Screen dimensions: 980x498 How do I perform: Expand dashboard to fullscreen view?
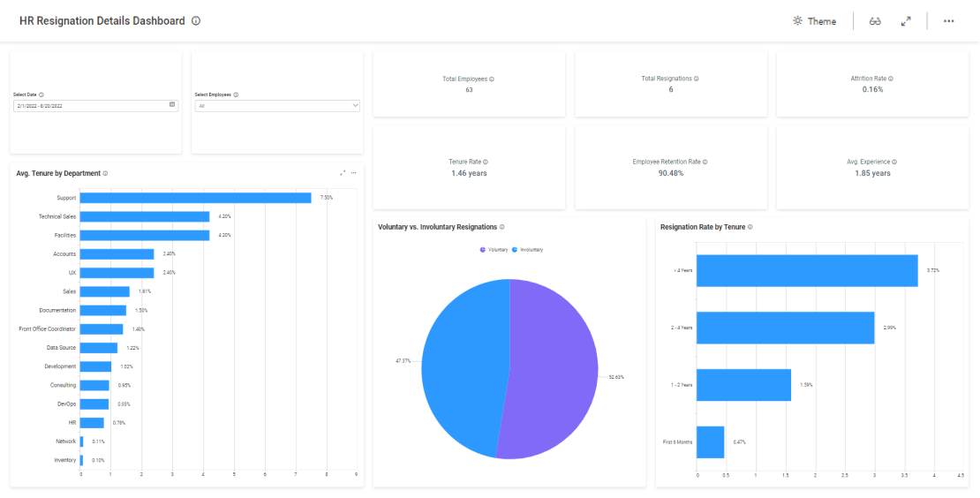tap(906, 21)
